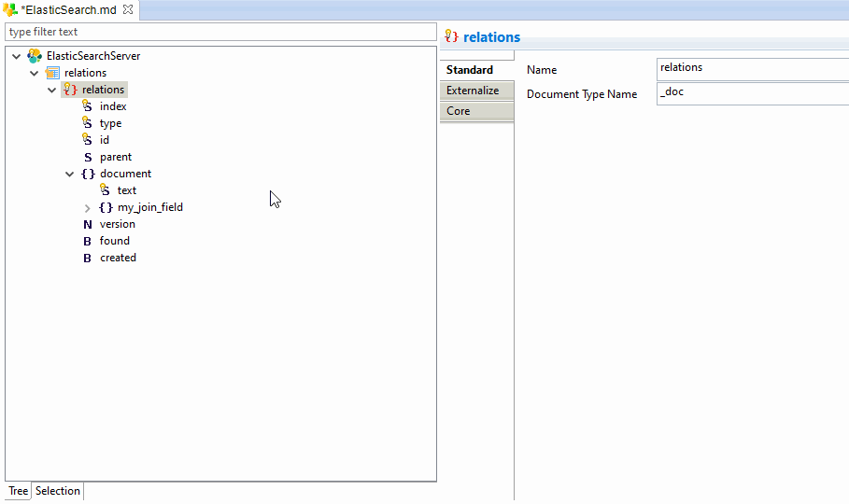The image size is (849, 504).
Task: Select the text field row
Action: click(x=127, y=190)
